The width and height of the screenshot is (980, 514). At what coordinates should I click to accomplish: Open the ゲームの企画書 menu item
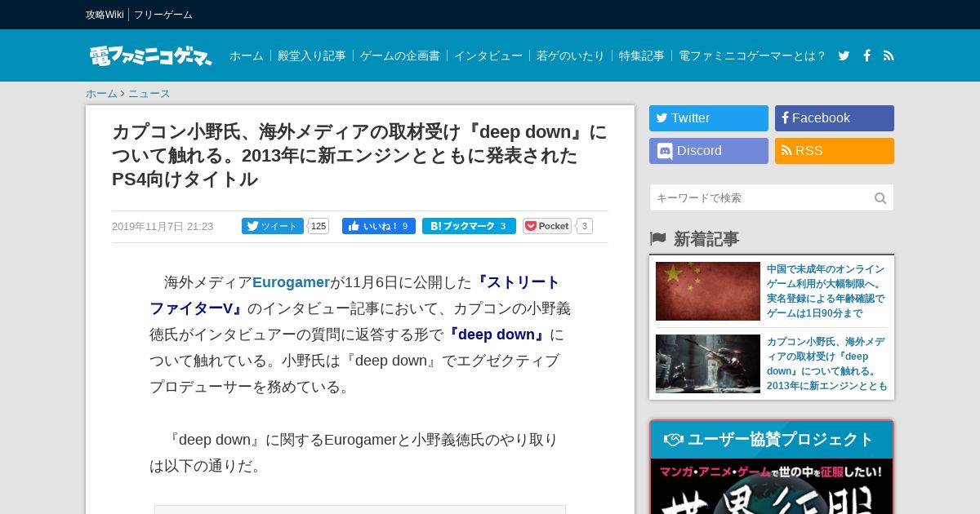[400, 55]
